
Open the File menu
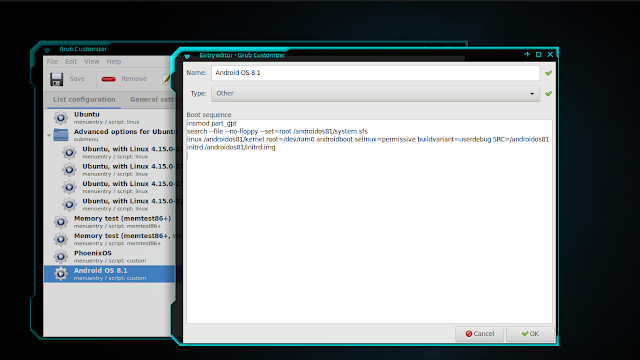pyautogui.click(x=52, y=62)
